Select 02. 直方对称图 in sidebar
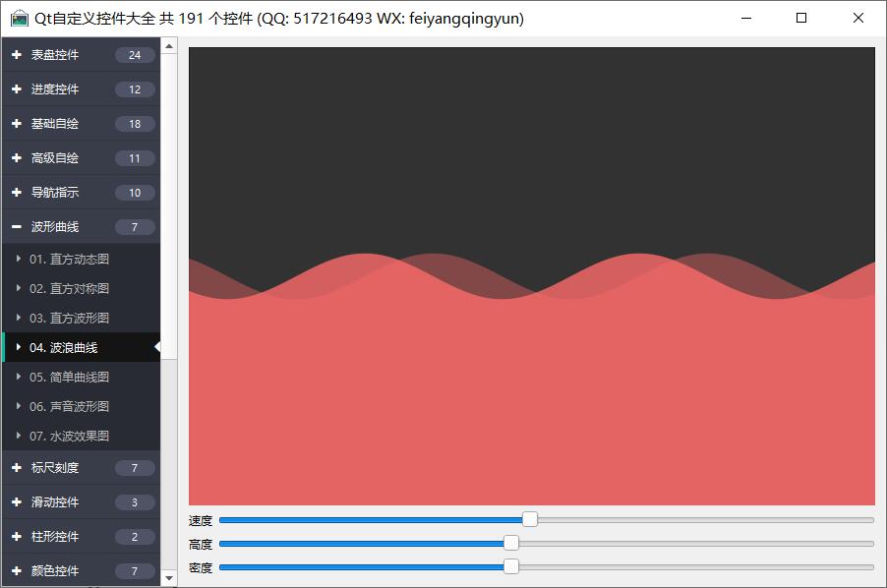Image resolution: width=887 pixels, height=588 pixels. click(x=69, y=289)
